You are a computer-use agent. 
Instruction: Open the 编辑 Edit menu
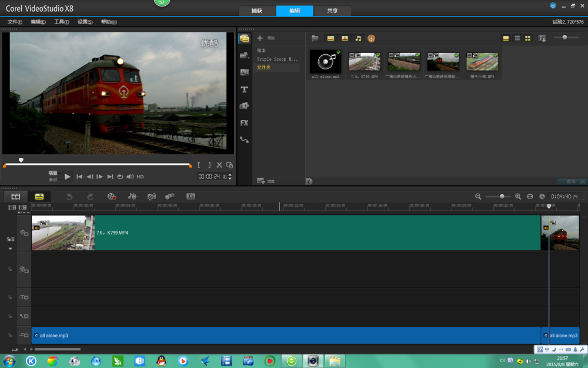coord(38,22)
